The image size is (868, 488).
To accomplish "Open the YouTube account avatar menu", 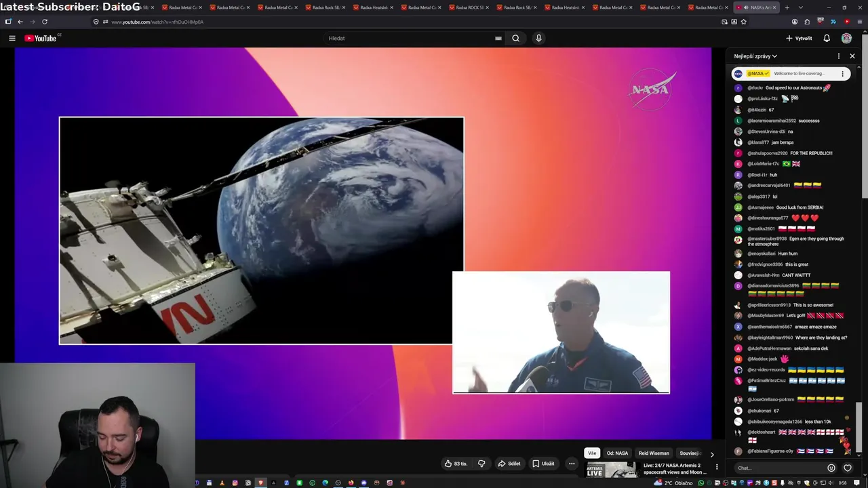I will [x=846, y=38].
